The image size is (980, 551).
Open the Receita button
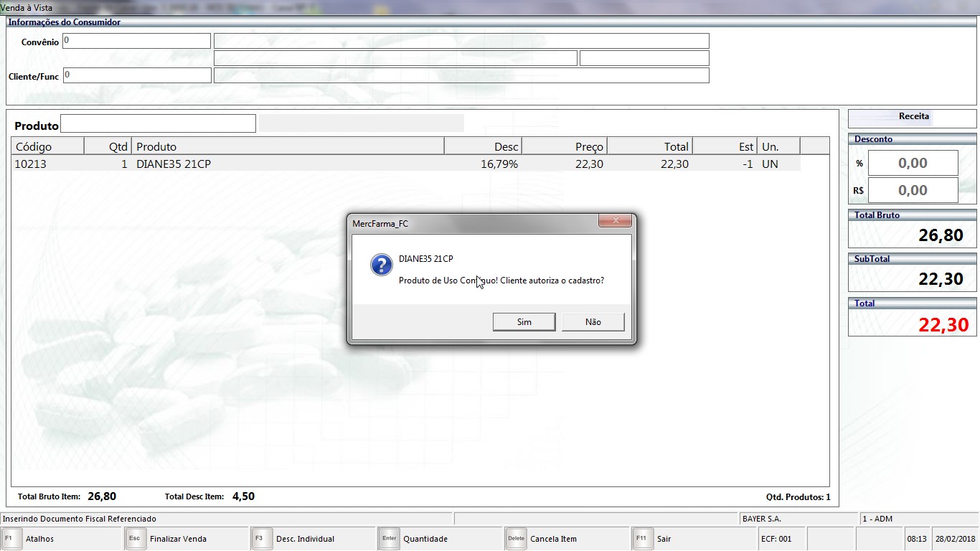click(913, 117)
